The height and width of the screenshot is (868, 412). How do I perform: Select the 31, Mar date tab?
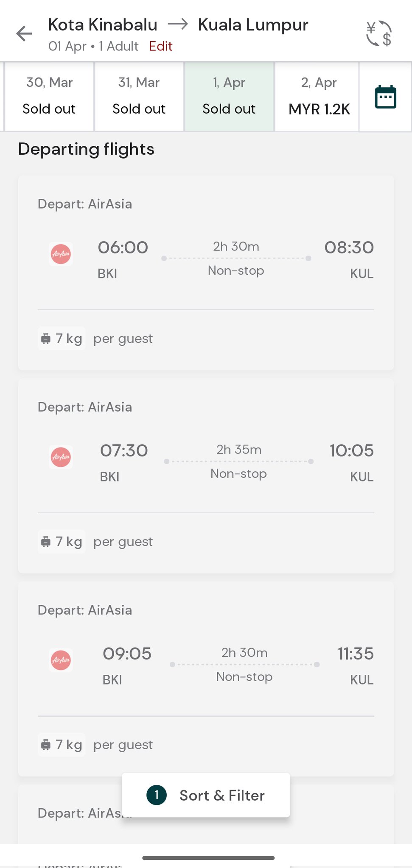(139, 96)
